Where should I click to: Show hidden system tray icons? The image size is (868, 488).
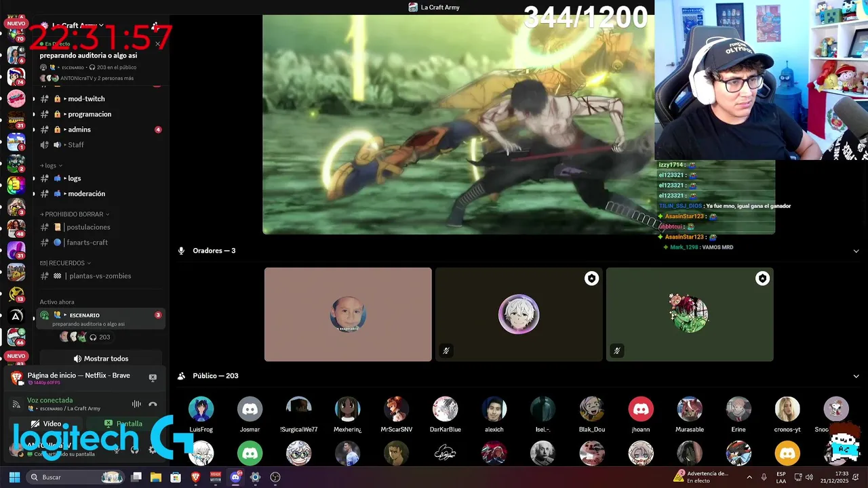(749, 477)
